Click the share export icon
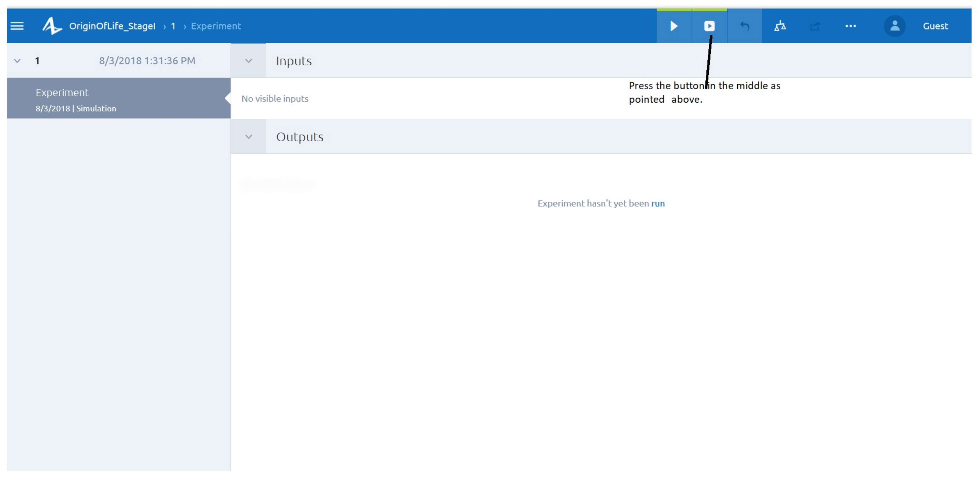Viewport: 980px width, 481px height. (815, 26)
